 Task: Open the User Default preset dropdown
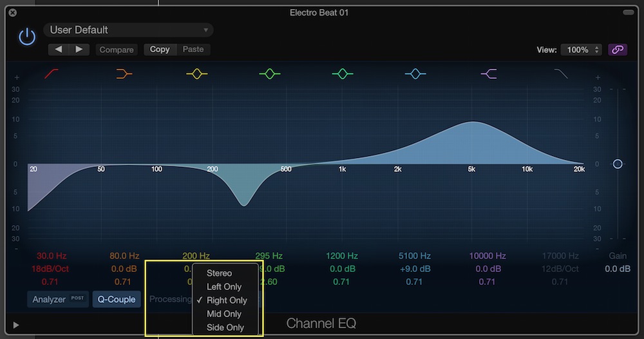[128, 30]
